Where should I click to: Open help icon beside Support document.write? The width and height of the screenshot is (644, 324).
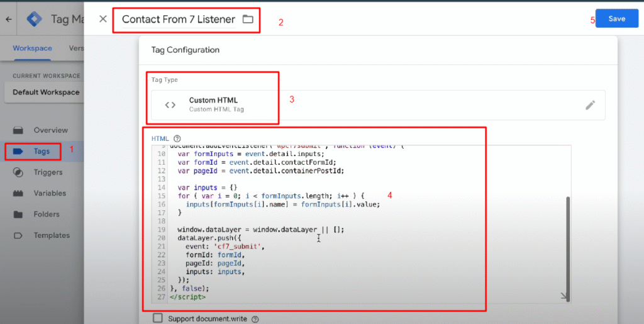point(255,319)
